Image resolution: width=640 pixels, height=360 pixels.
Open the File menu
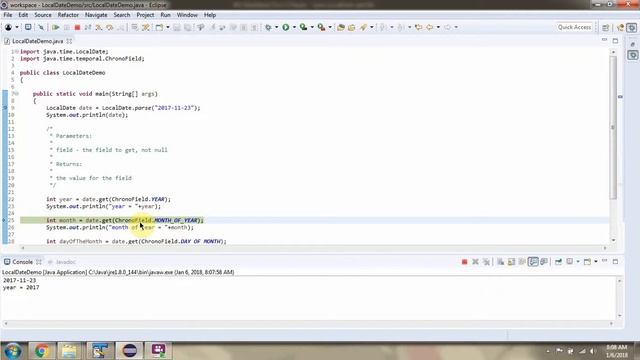(8, 15)
